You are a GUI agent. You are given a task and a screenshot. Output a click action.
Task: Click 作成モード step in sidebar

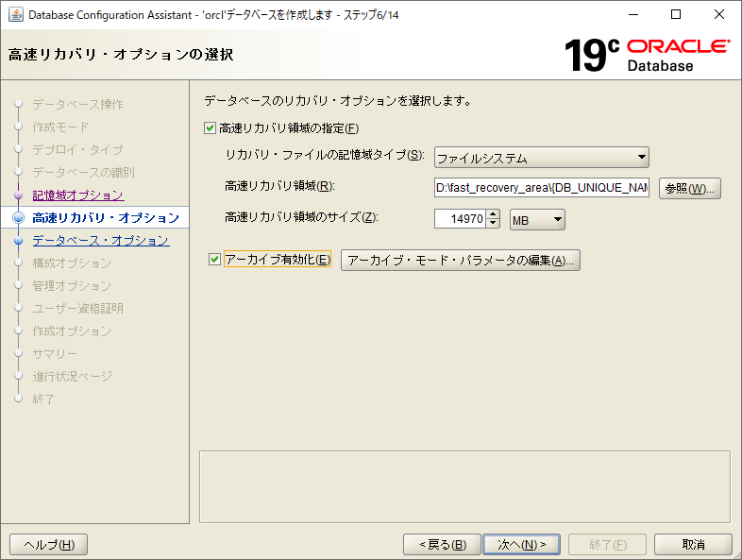(60, 127)
